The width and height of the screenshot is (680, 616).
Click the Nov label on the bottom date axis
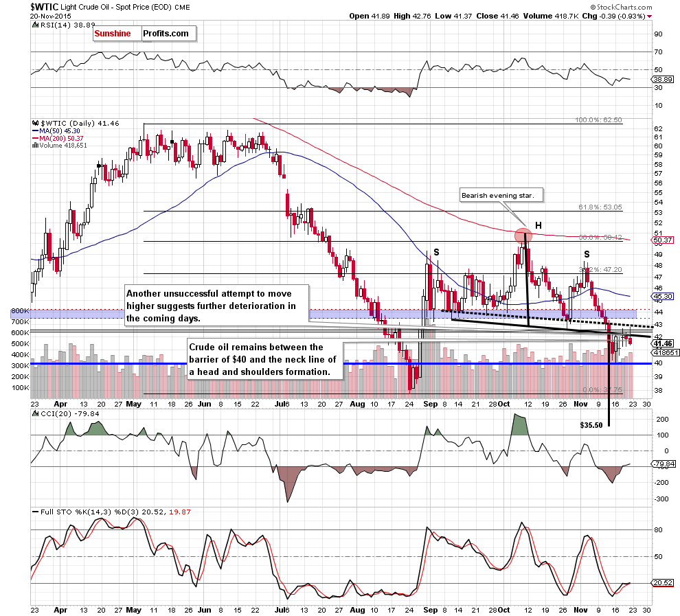(580, 610)
